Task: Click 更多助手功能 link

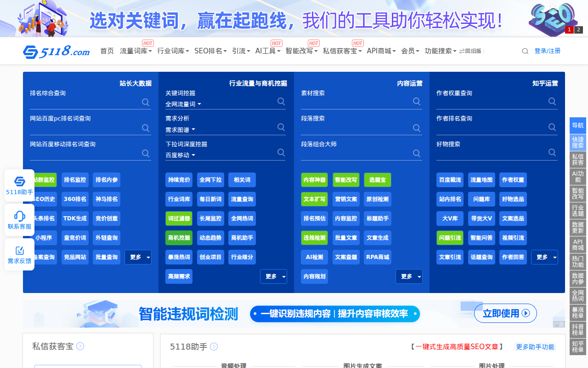Action: 535,347
